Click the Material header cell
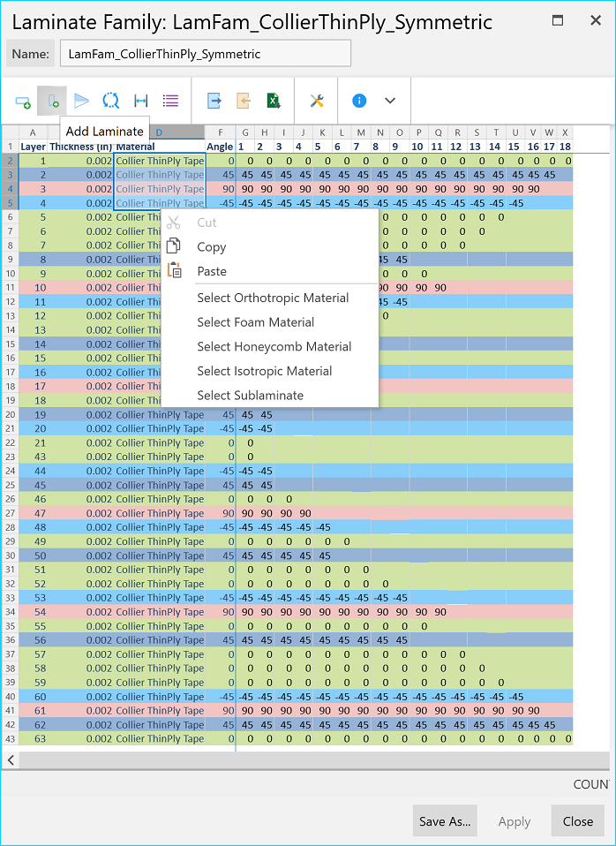 click(x=160, y=147)
